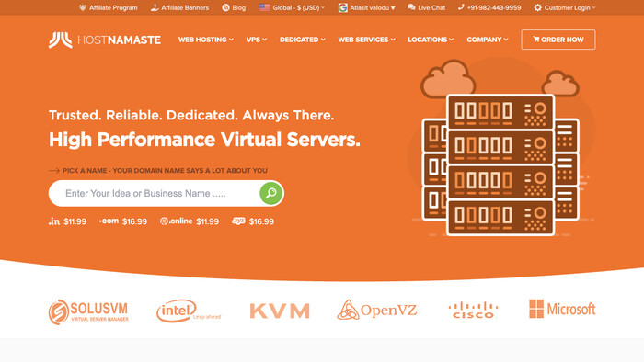Screen dimensions: 644x362
Task: Click the .in domain logo
Action: [x=54, y=221]
